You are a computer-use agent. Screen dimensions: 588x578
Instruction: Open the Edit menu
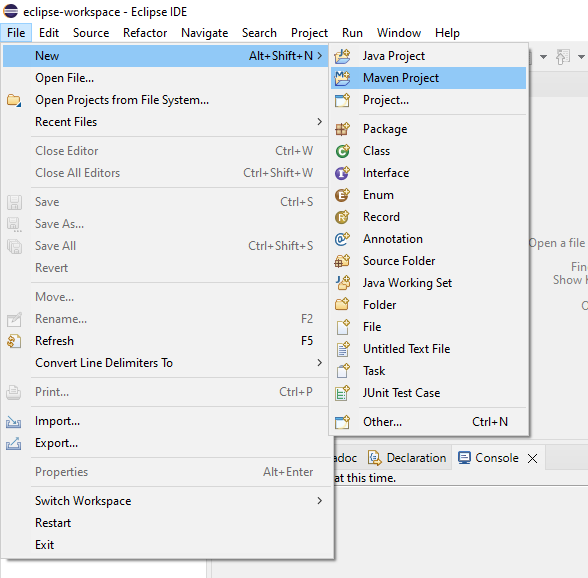49,33
